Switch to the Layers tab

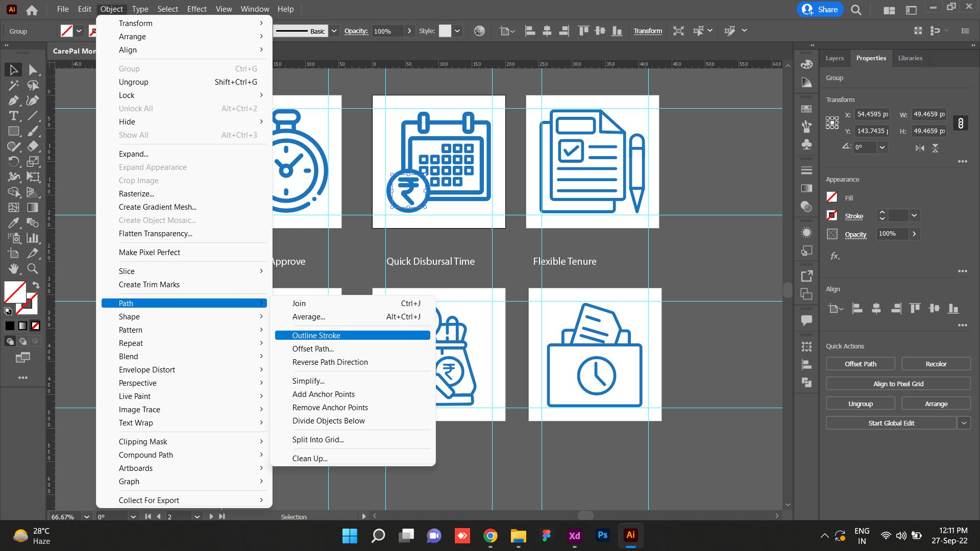point(835,58)
